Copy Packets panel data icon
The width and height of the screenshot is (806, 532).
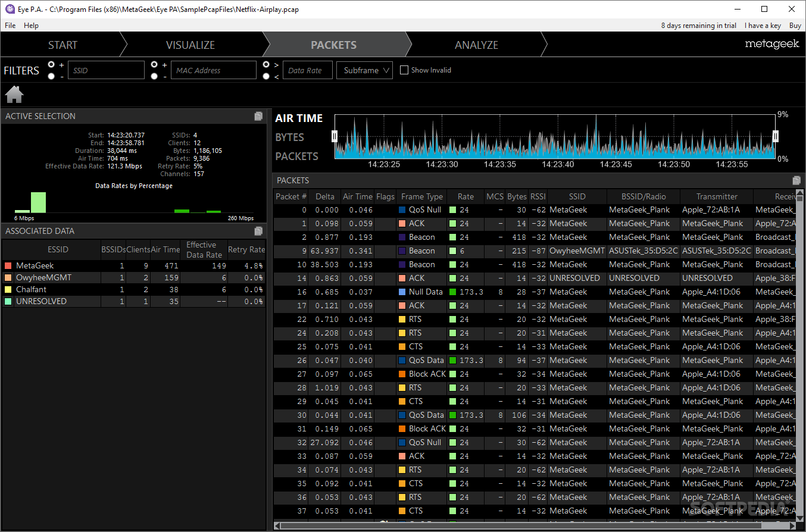point(796,180)
